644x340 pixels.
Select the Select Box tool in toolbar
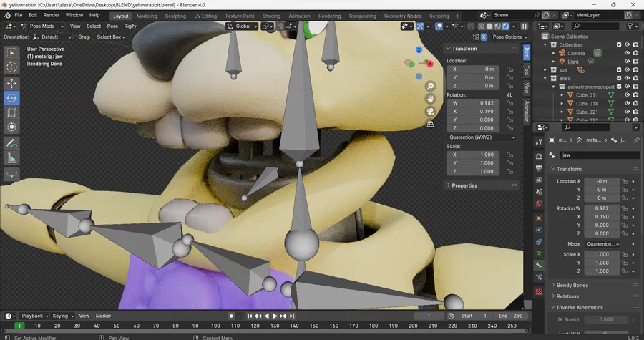pos(11,52)
